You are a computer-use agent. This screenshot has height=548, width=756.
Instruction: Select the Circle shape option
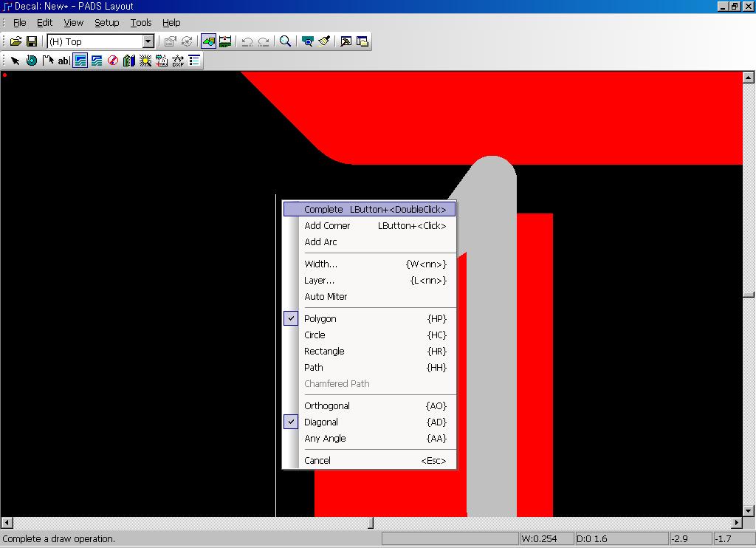[369, 335]
